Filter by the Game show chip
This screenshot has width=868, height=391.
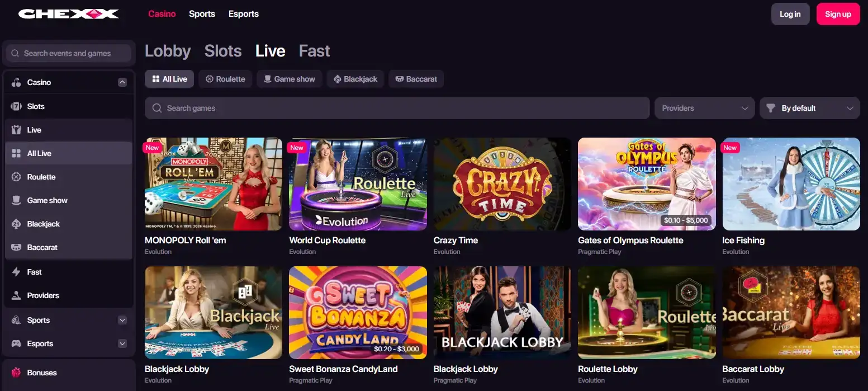click(x=290, y=79)
